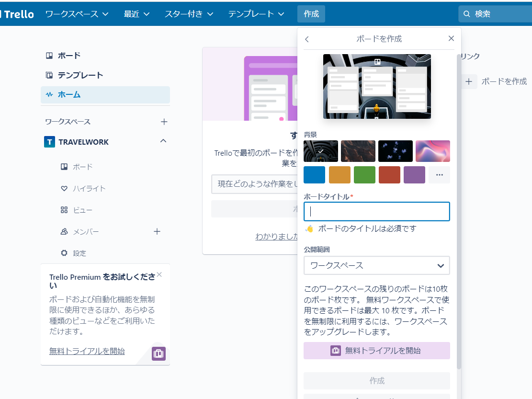532x399 pixels.
Task: Click the plus icon beside ボードを作成
Action: click(469, 81)
